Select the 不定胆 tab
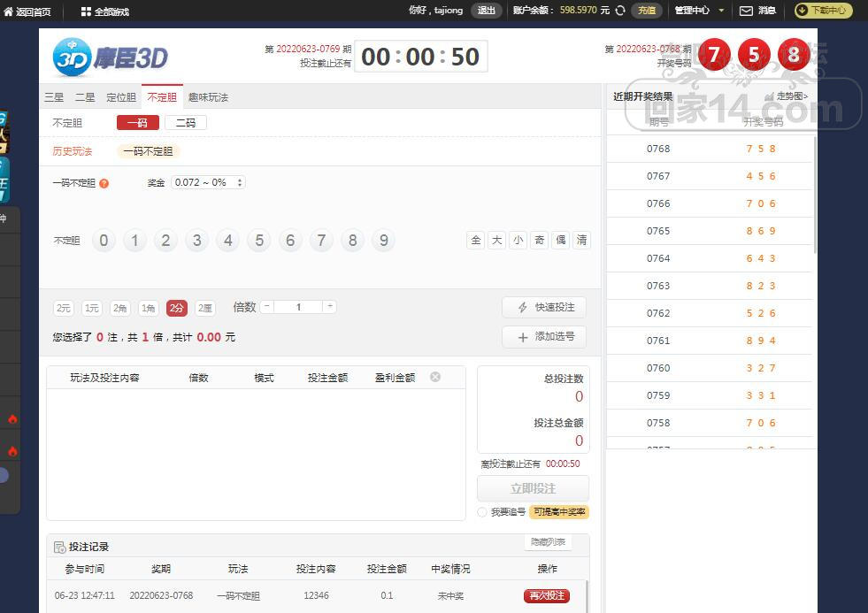This screenshot has height=613, width=868. pos(162,97)
